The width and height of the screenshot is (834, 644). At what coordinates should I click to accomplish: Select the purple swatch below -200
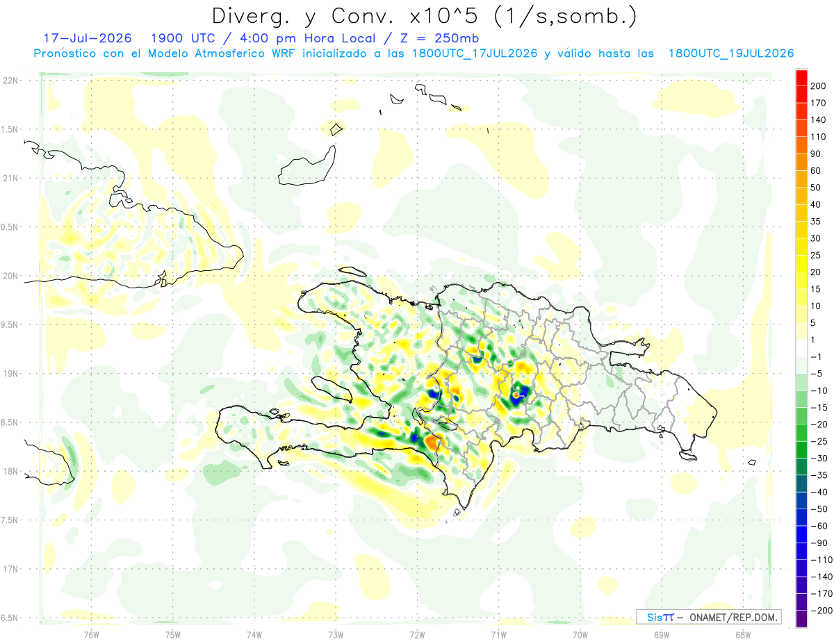click(801, 618)
